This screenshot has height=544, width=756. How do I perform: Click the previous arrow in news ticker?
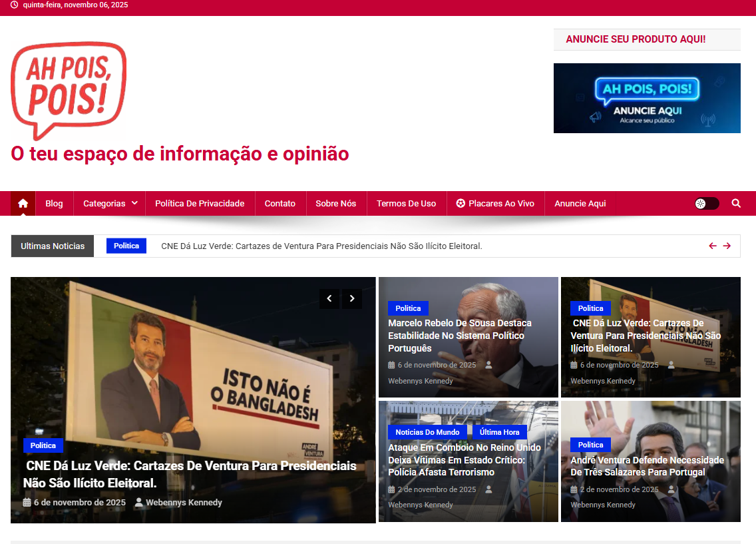click(x=713, y=246)
